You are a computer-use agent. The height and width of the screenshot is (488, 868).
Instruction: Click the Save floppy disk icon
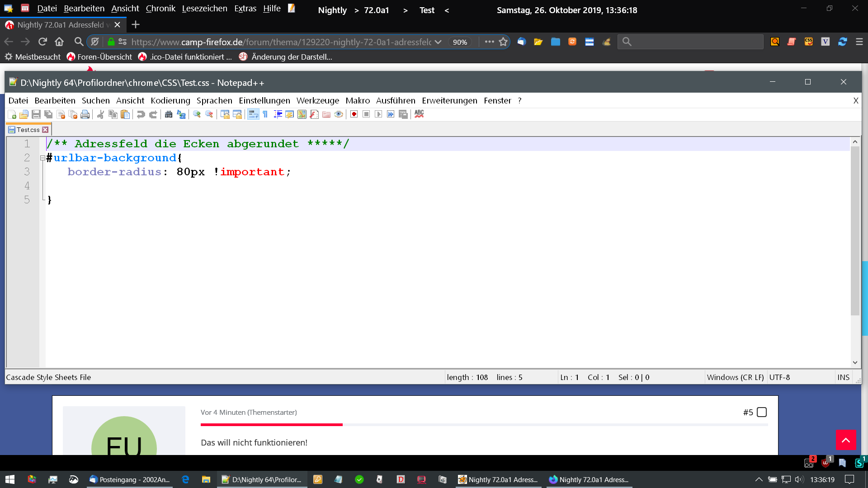click(x=36, y=114)
